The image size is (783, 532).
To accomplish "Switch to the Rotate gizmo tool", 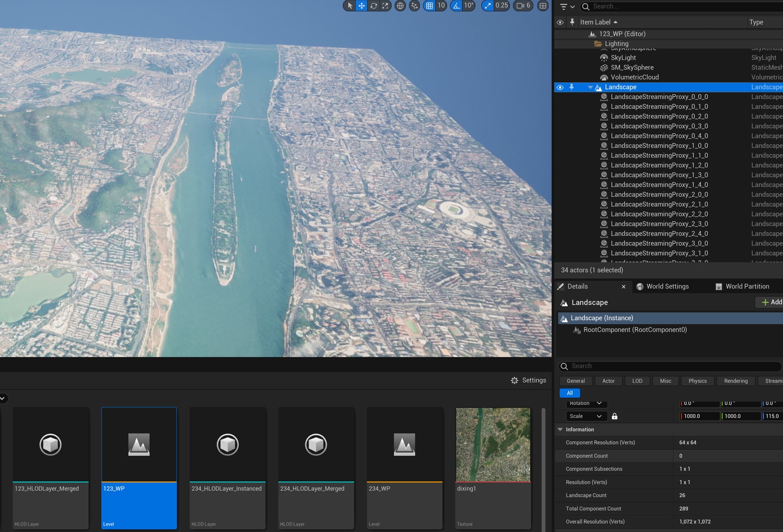I will click(x=374, y=5).
